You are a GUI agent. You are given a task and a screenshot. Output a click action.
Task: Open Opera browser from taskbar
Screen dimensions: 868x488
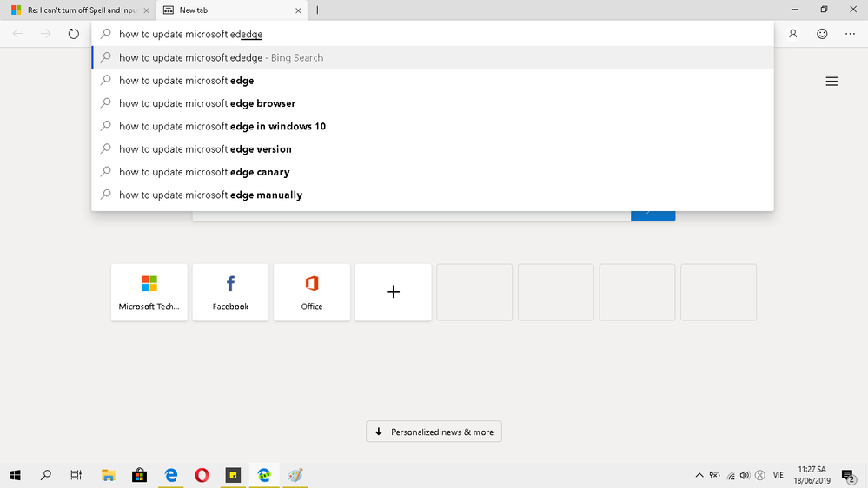pos(202,475)
